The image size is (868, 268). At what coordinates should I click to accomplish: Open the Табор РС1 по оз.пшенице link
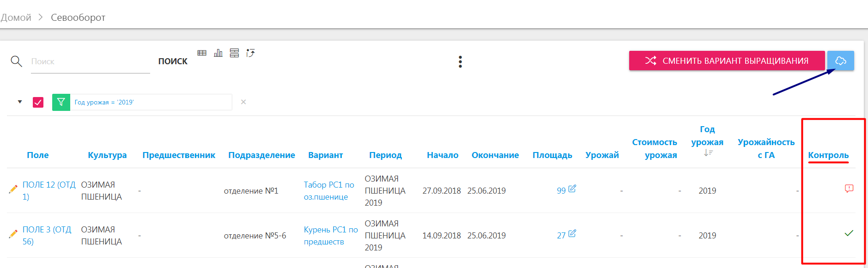point(328,190)
